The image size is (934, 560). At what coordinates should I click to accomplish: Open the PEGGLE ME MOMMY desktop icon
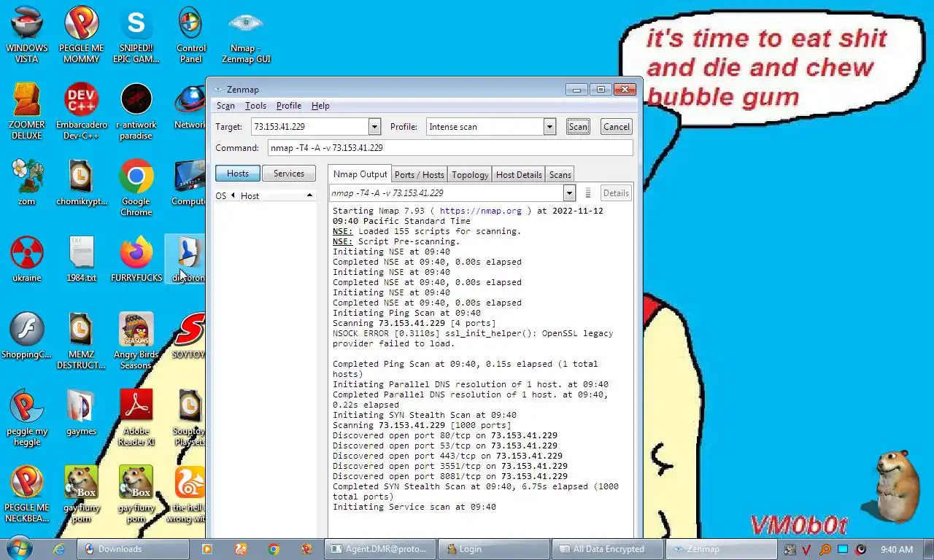[x=81, y=34]
